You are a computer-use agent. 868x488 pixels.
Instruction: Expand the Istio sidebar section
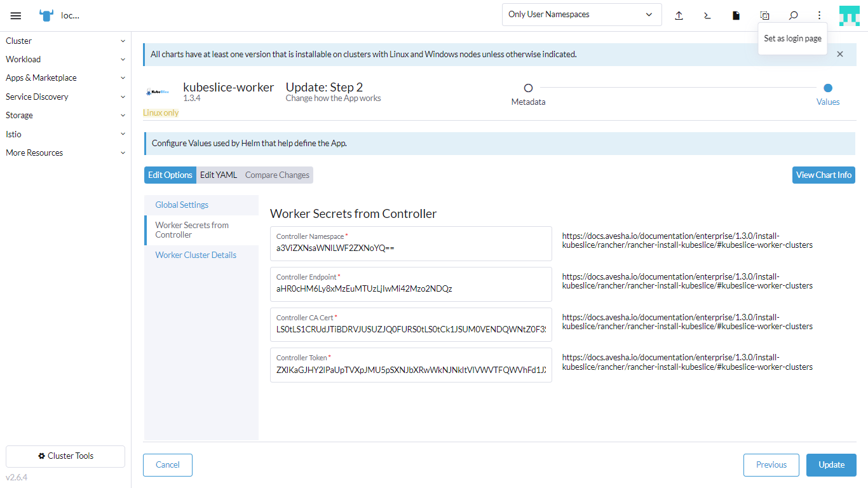tap(65, 134)
